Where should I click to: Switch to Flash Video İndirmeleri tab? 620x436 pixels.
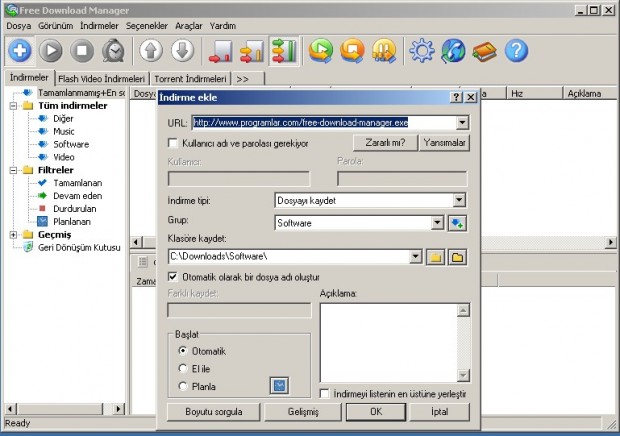pyautogui.click(x=102, y=79)
